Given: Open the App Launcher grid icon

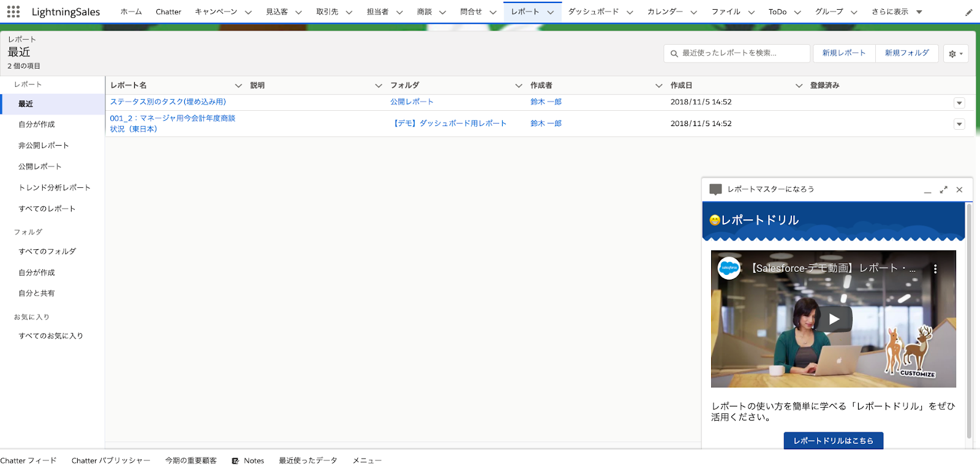Looking at the screenshot, I should (13, 12).
